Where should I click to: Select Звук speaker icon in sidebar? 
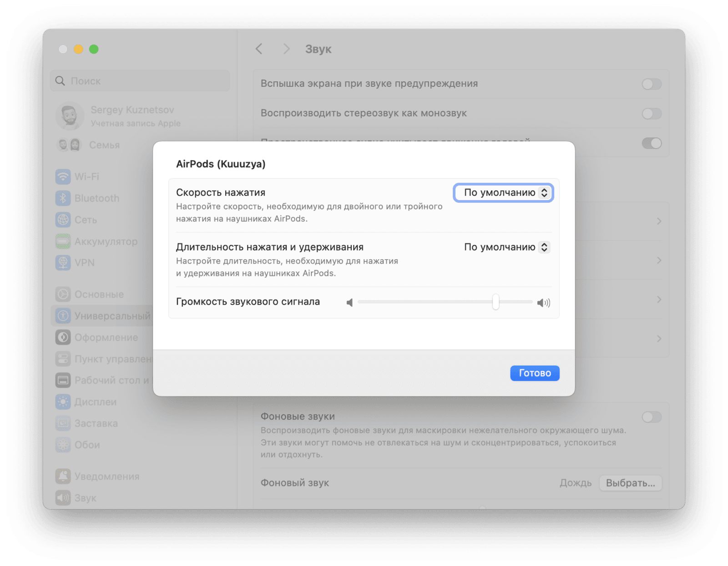[x=63, y=498]
